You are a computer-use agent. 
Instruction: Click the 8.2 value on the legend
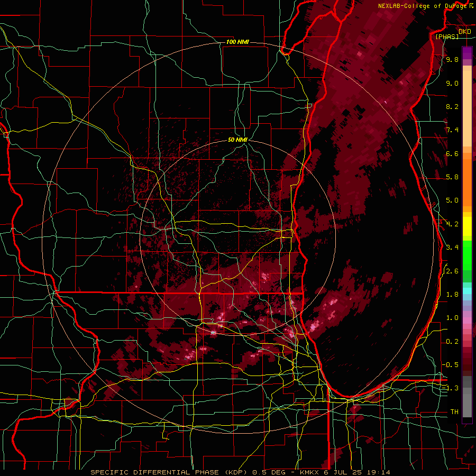coord(452,106)
